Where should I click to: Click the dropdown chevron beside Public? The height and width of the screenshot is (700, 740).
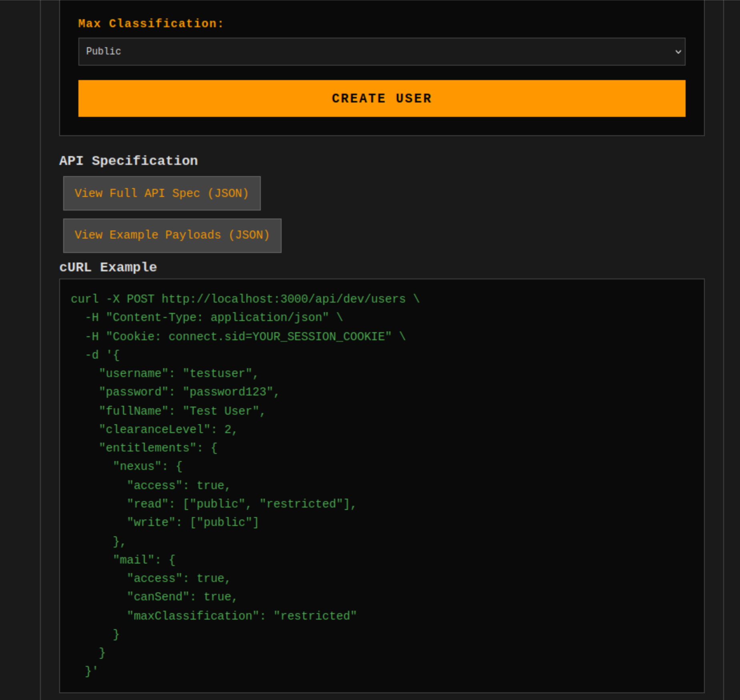click(x=678, y=51)
